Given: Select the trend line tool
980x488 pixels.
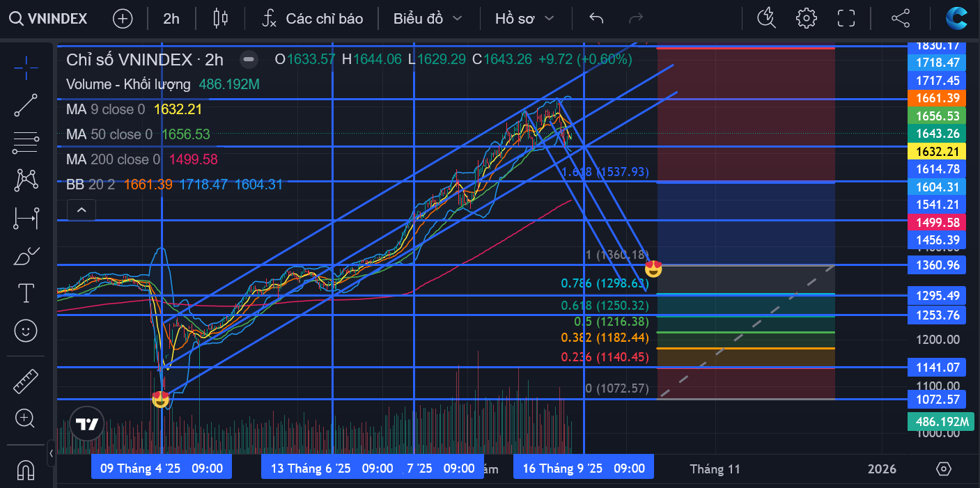Looking at the screenshot, I should point(26,106).
